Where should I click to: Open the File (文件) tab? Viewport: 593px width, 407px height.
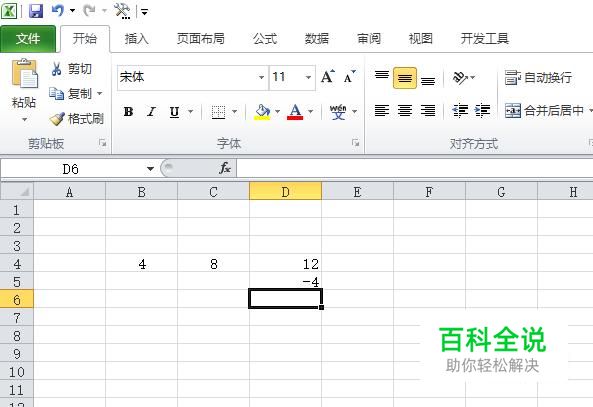coord(28,39)
